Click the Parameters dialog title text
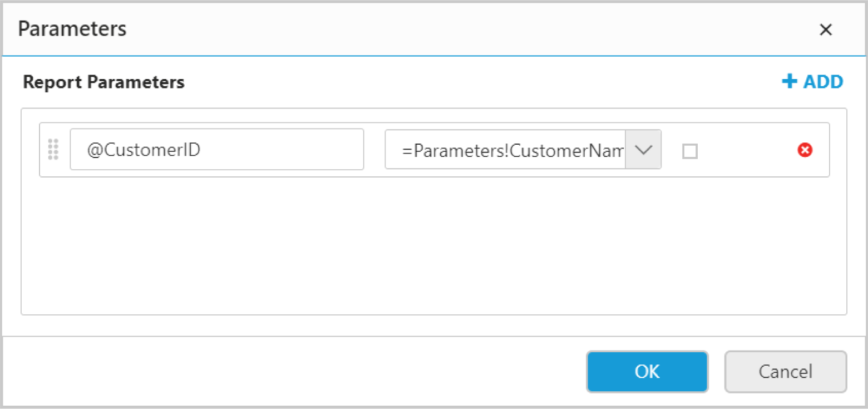Screen dimensions: 868x409 (x=72, y=29)
